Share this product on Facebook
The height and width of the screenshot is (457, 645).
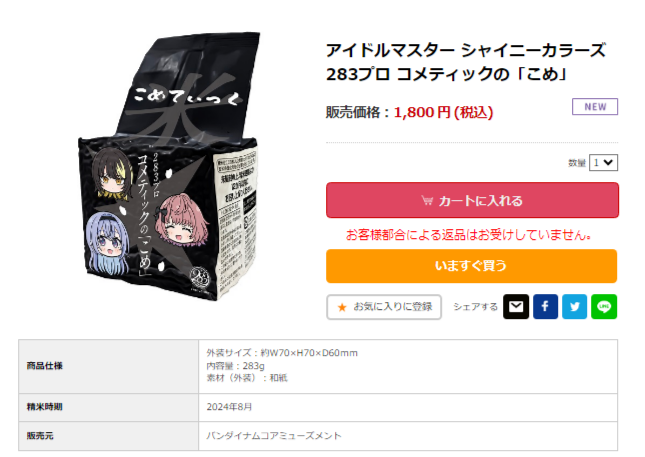(x=545, y=306)
